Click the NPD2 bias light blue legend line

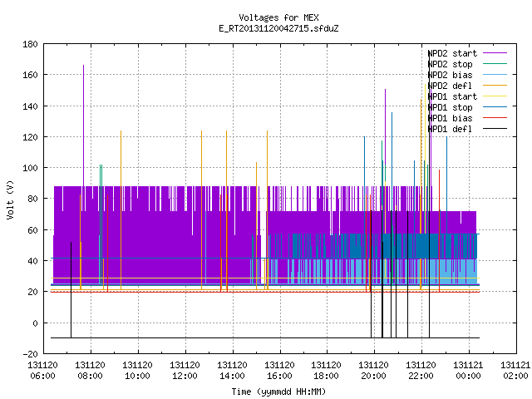coord(495,75)
